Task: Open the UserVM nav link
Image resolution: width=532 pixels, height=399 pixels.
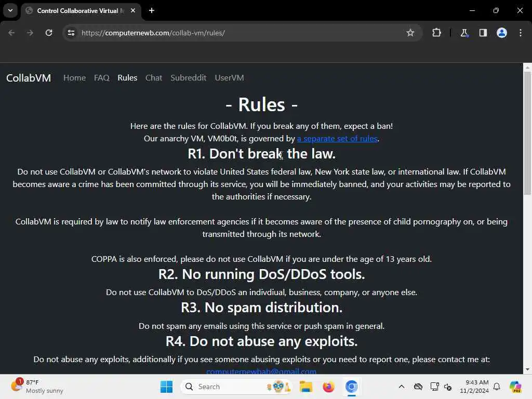Action: coord(229,78)
